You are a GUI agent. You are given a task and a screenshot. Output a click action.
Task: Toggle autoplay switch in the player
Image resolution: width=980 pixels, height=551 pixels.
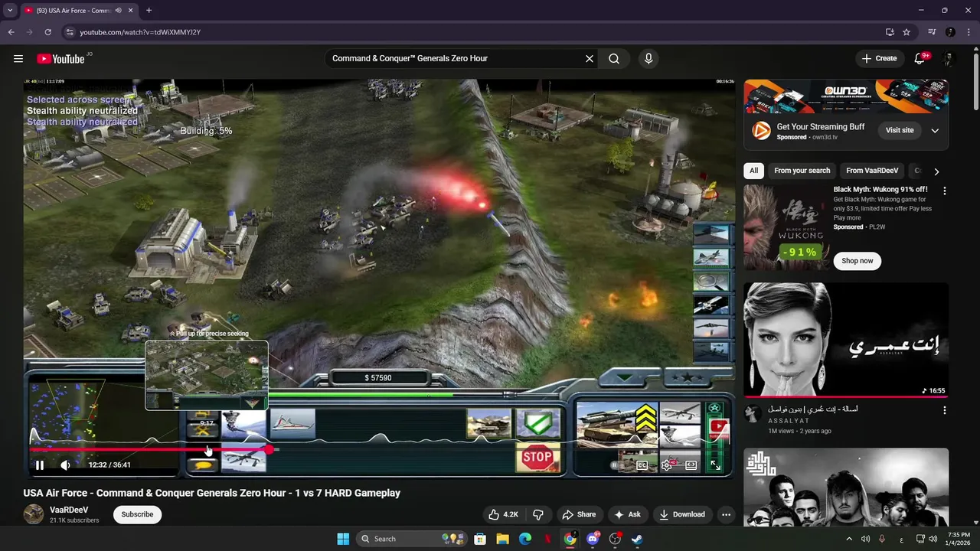click(x=619, y=465)
